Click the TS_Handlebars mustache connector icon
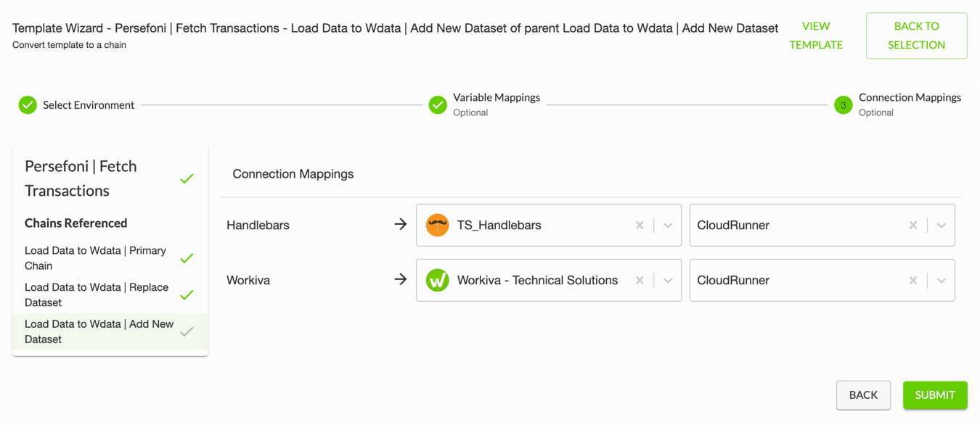Viewport: 980px width, 425px height. tap(438, 225)
